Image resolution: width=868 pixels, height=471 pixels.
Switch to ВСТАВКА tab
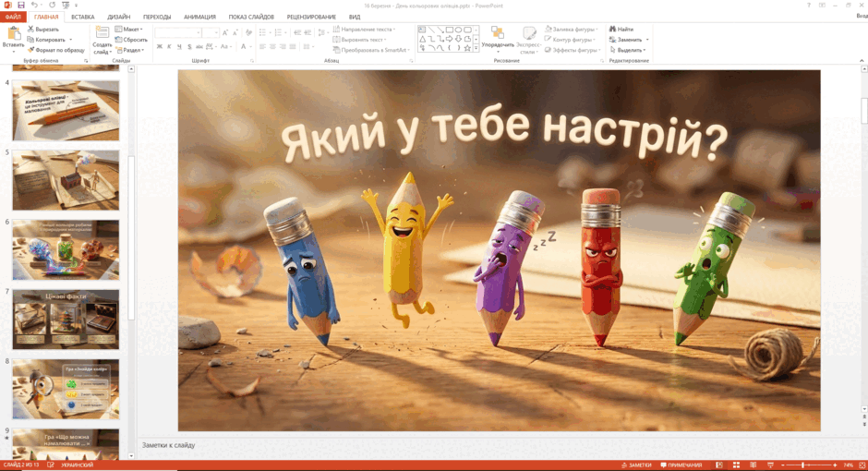[x=82, y=17]
